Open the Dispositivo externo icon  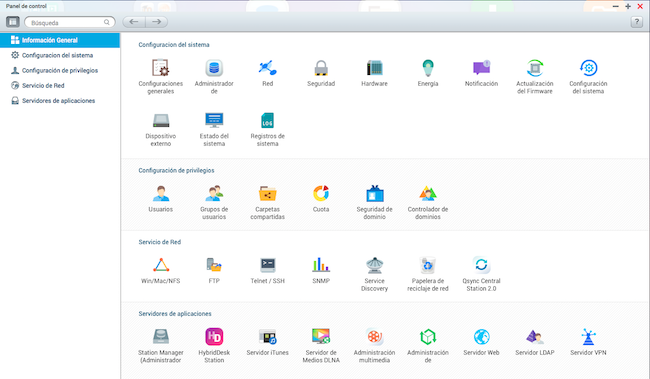coord(160,121)
